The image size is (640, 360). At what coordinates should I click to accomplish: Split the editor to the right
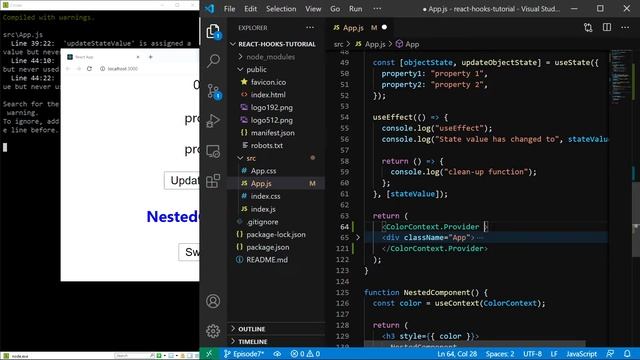coord(607,27)
